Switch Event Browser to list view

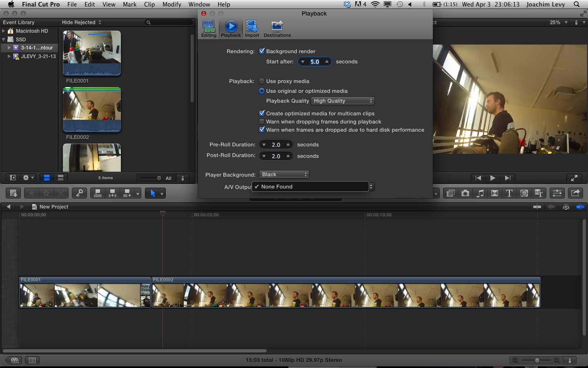tap(60, 178)
